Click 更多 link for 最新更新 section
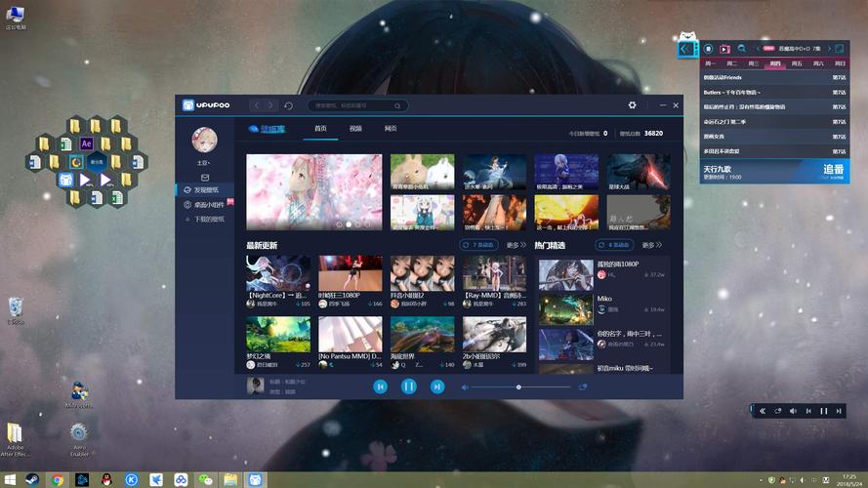Viewport: 868px width, 488px height. 516,245
